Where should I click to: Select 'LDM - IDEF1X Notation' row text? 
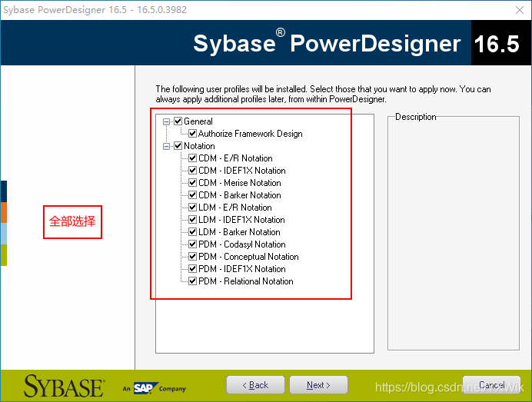(241, 220)
